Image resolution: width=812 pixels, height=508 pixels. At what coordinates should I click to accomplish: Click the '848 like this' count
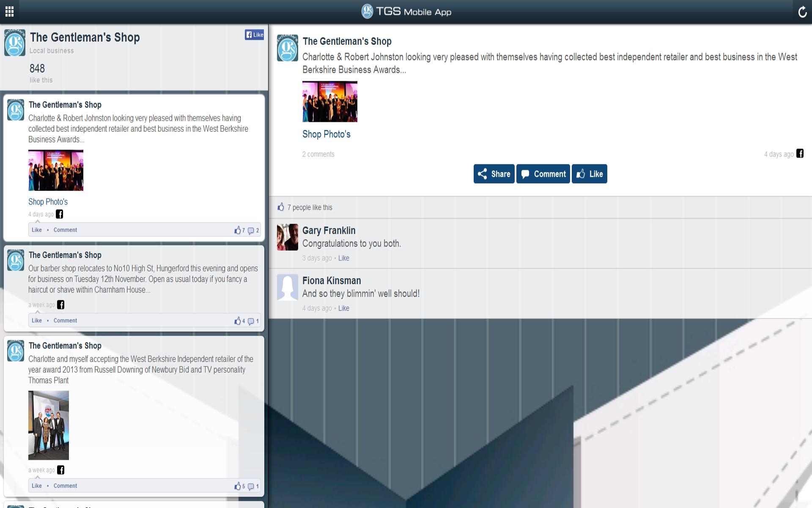41,73
